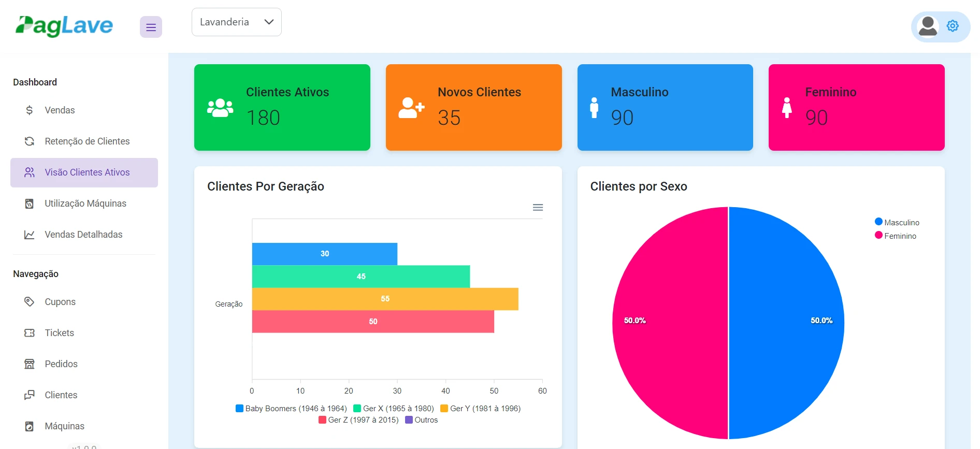Click the tag icon beside Cupons
The width and height of the screenshot is (980, 449).
[x=30, y=302]
